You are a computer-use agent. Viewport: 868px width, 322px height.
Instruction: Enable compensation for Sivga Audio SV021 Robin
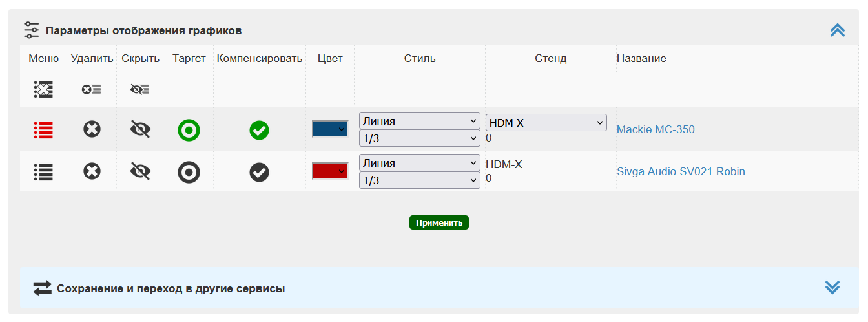point(259,172)
